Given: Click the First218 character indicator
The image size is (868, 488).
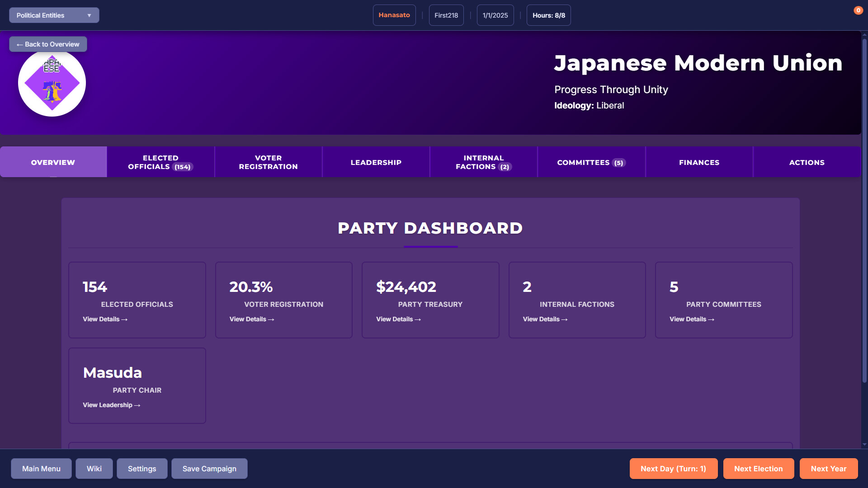Looking at the screenshot, I should (446, 15).
